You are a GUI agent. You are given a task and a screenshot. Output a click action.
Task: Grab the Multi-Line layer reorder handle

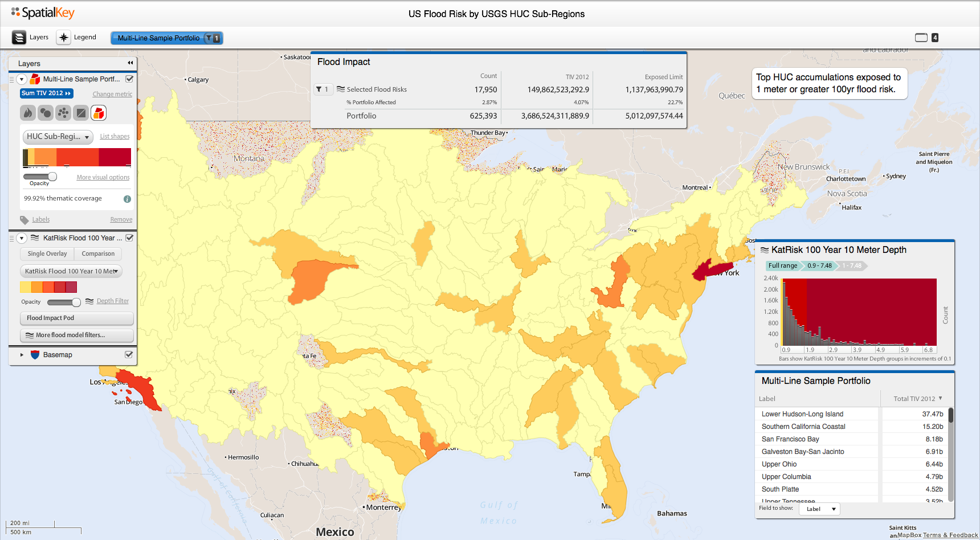pos(11,79)
